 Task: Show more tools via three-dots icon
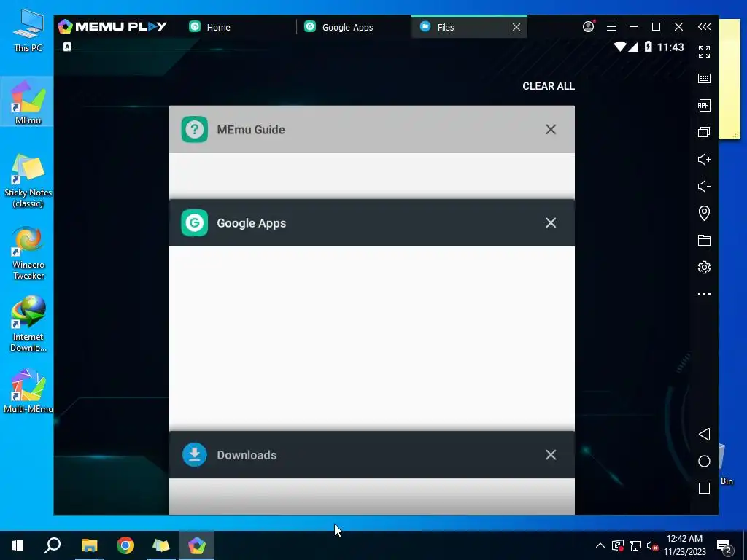point(704,294)
